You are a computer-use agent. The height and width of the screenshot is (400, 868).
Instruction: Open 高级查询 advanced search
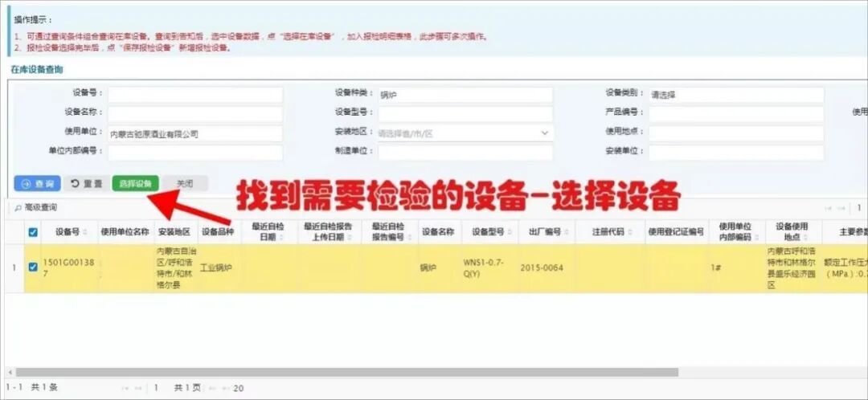pos(40,207)
